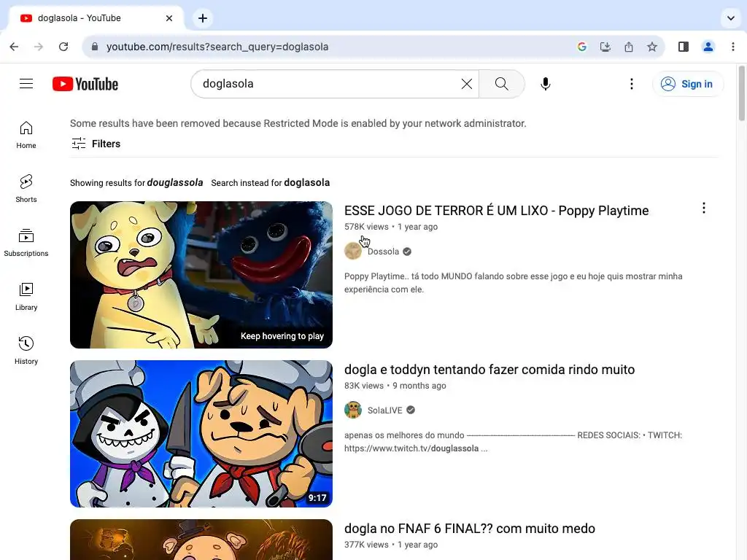Viewport: 747px width, 560px height.
Task: Visit the Dossola channel name link
Action: 383,252
